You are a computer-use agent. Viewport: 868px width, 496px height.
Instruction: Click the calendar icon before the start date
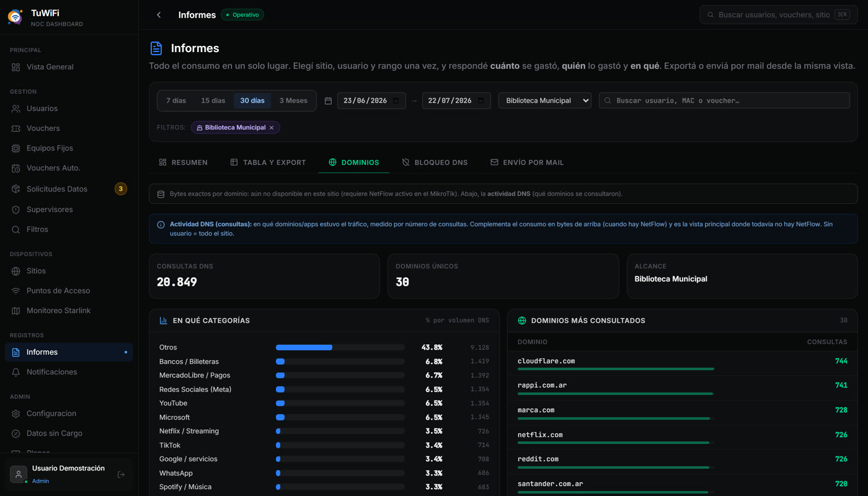[x=329, y=100]
